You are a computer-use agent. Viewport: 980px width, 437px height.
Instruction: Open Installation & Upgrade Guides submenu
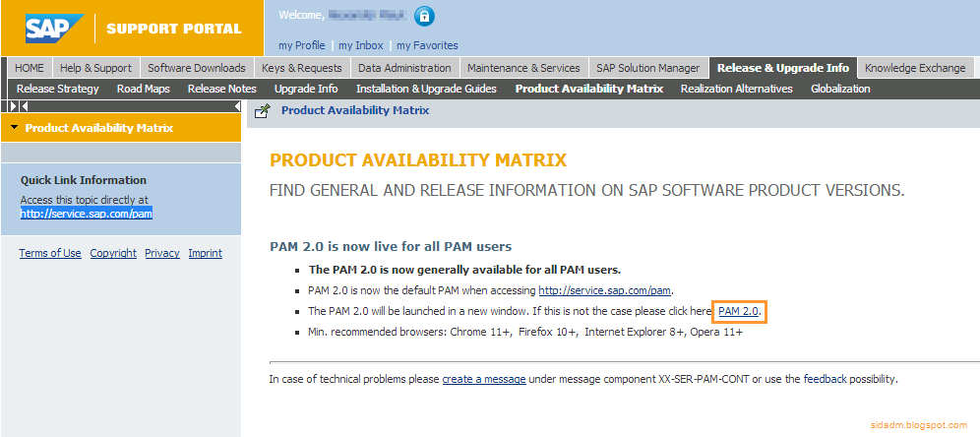[x=426, y=89]
